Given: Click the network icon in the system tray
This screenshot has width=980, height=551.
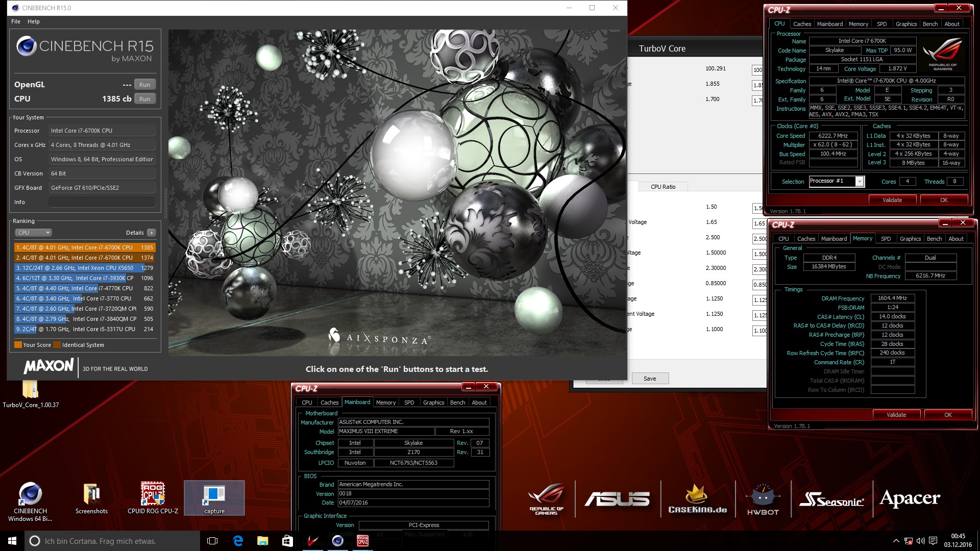Looking at the screenshot, I should click(x=908, y=541).
